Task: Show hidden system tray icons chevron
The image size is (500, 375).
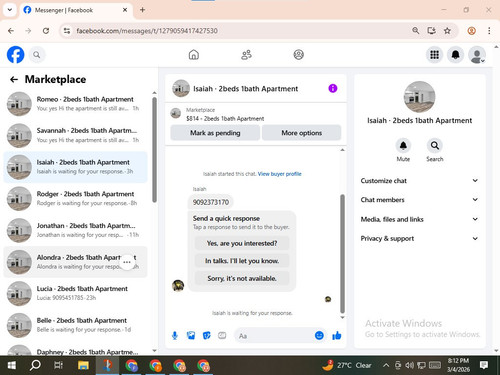Action: [x=386, y=365]
